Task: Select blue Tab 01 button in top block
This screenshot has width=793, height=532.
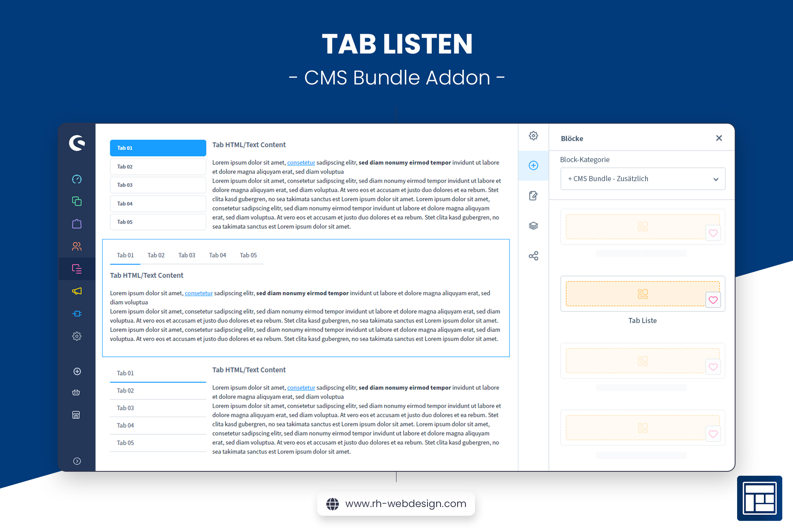Action: (x=158, y=148)
